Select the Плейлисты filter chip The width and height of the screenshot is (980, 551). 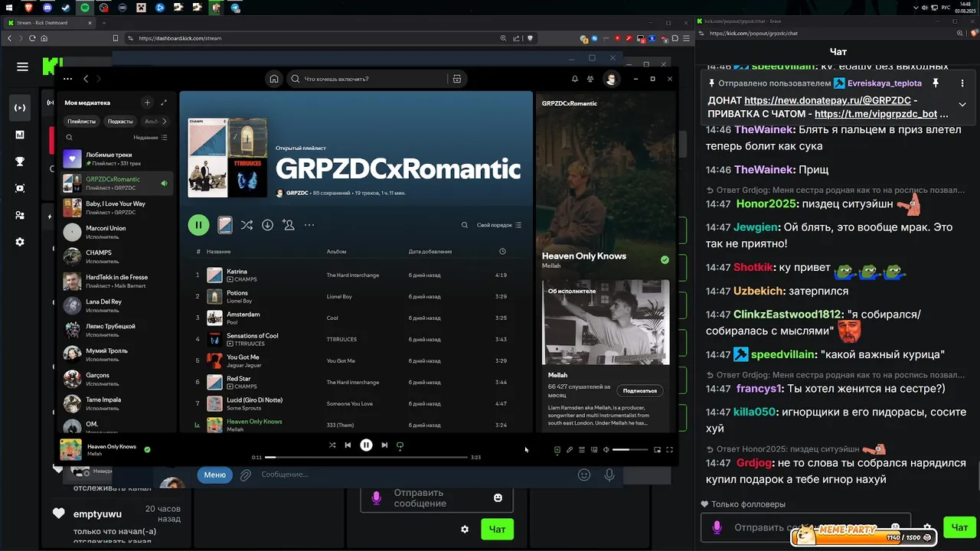click(x=81, y=121)
